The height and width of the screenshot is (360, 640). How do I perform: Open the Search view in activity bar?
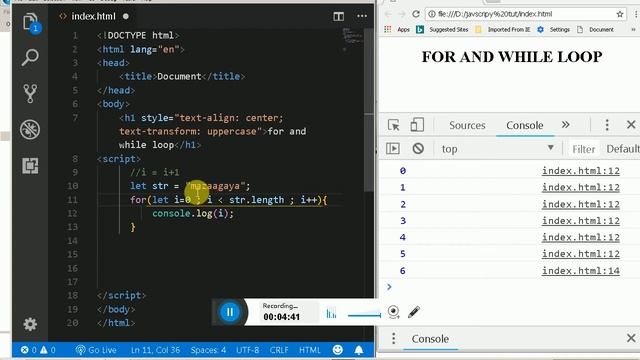pos(30,58)
